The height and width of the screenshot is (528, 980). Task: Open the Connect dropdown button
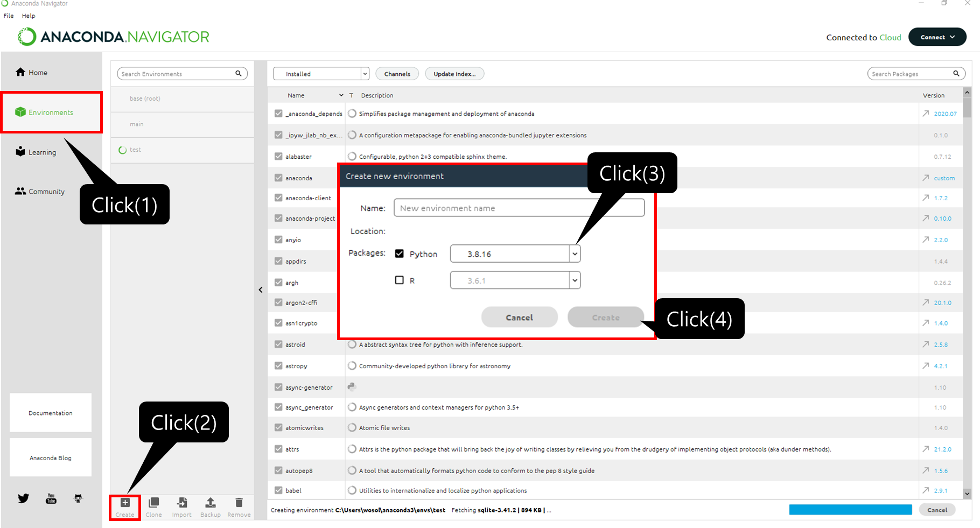pos(937,37)
